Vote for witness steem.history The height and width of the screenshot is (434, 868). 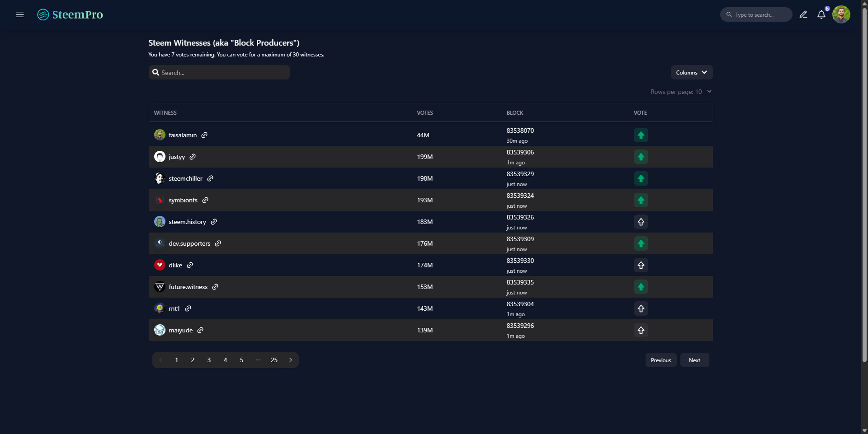(x=641, y=222)
